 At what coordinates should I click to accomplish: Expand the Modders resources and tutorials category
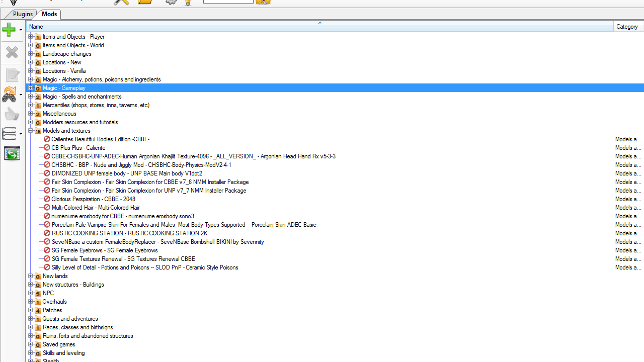pyautogui.click(x=30, y=122)
